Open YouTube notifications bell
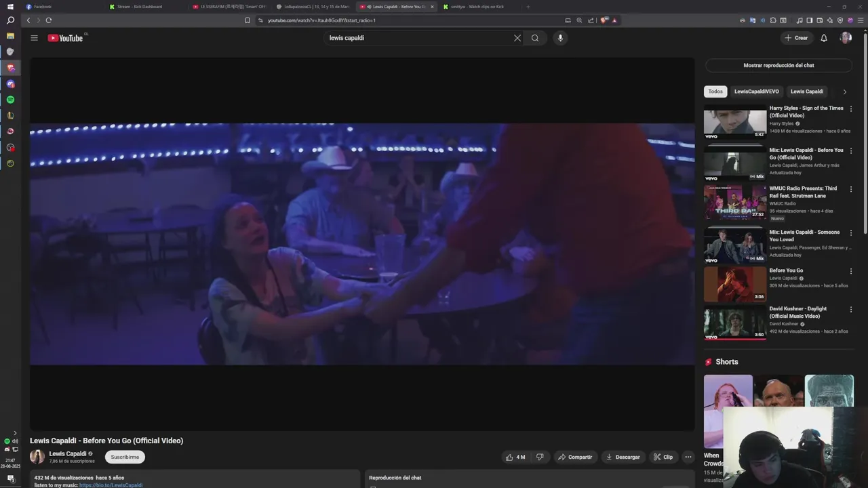The image size is (868, 488). pos(824,38)
